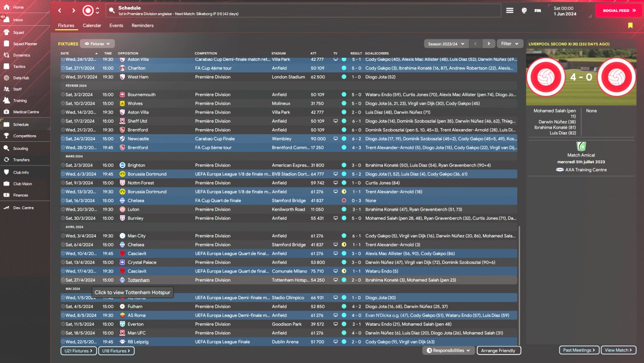Screen dimensions: 644x363
Task: Open the Squad Planner section
Action: pyautogui.click(x=25, y=44)
